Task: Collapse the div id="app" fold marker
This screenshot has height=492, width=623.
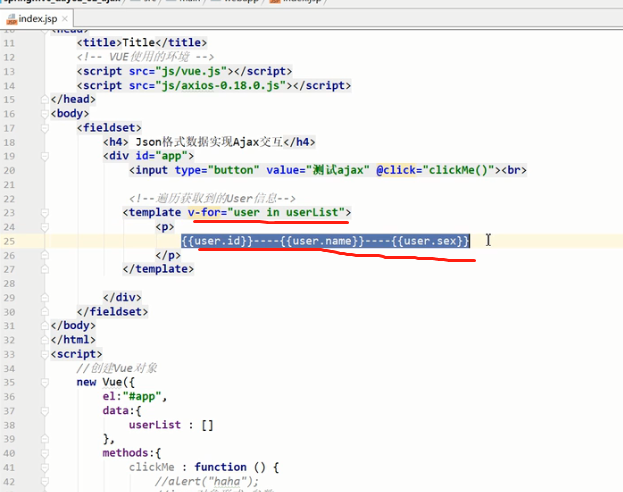Action: coord(45,156)
